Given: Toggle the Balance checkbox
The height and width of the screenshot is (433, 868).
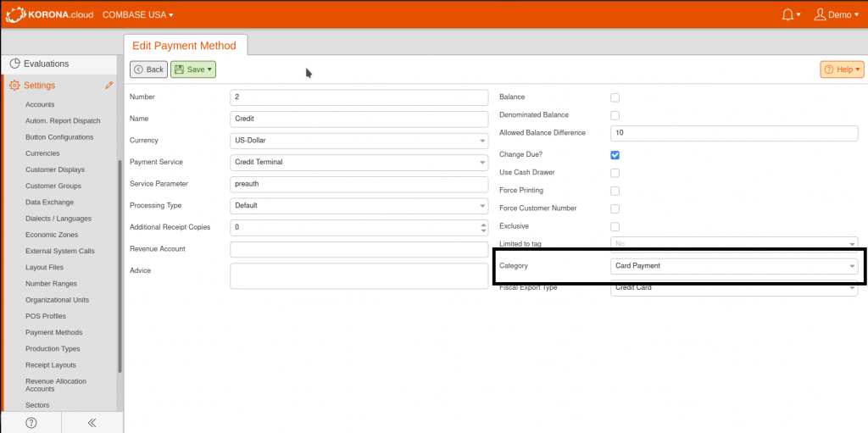Looking at the screenshot, I should (x=615, y=97).
